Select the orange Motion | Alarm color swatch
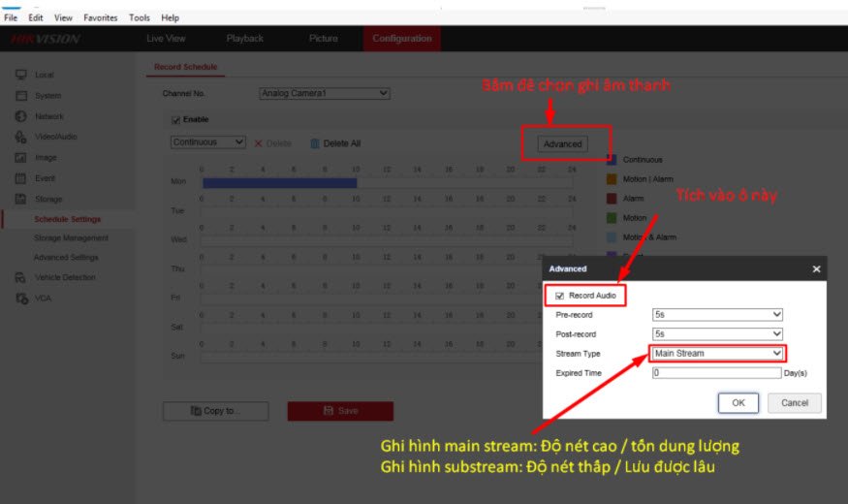Viewport: 848px width, 504px height. [x=612, y=178]
